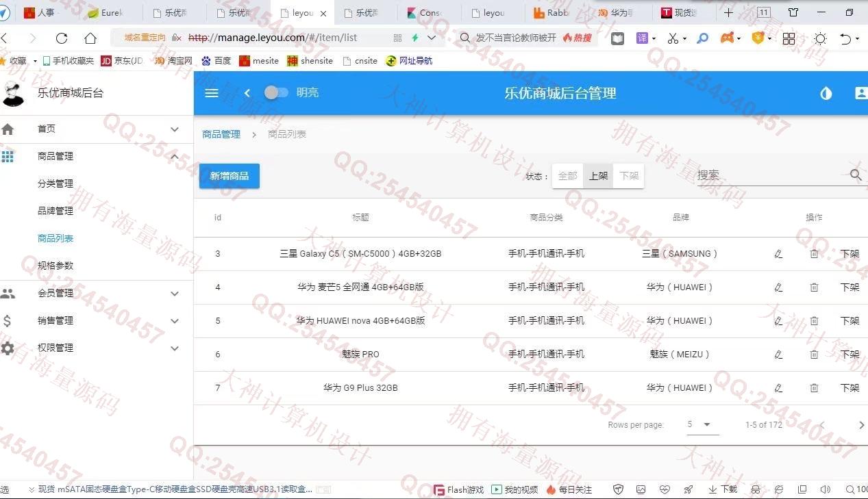
Task: Expand the 权限管理 sidebar menu
Action: pos(97,348)
